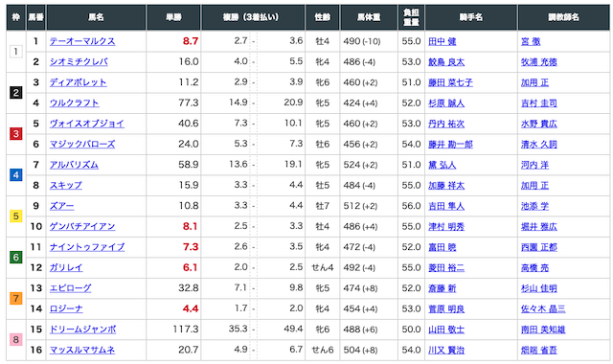Click the 騎手名 column header
The width and height of the screenshot is (613, 364).
click(471, 17)
